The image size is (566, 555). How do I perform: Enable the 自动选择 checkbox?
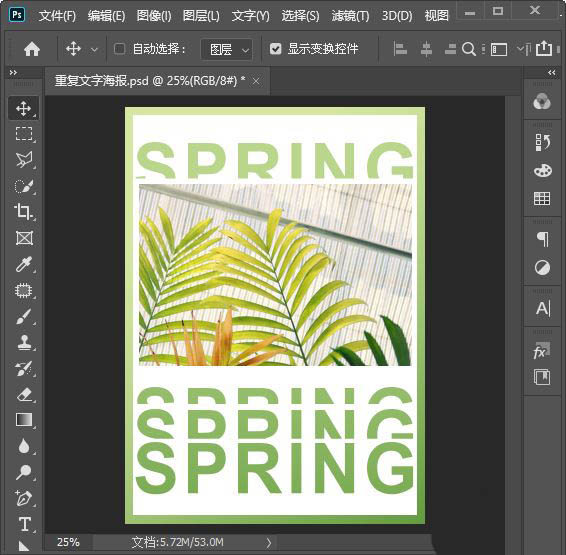119,48
